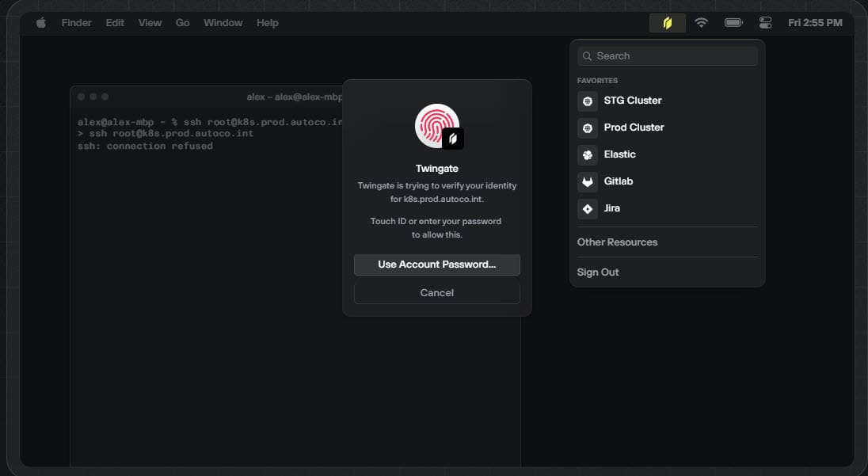868x476 pixels.
Task: Cancel the Twingate identity prompt
Action: click(x=436, y=293)
